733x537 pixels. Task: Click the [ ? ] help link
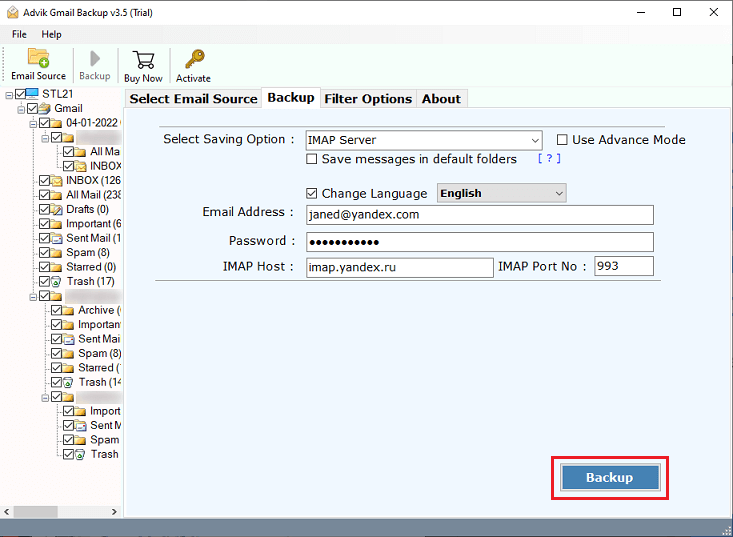pos(549,158)
